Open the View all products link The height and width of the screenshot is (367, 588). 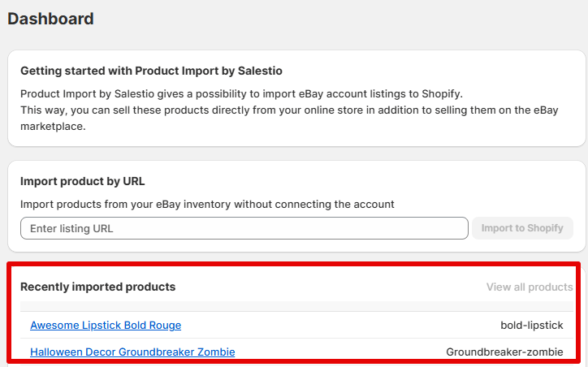coord(529,287)
